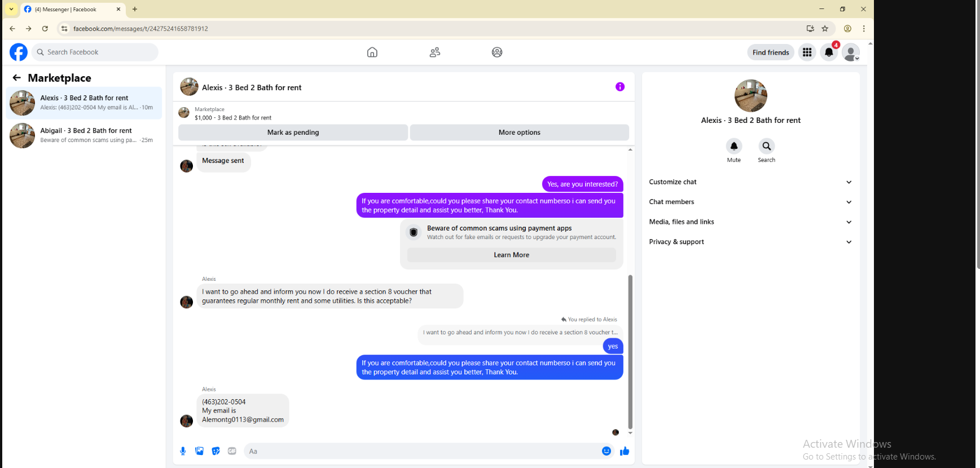This screenshot has height=468, width=980.
Task: Open the account profile avatar menu
Action: (x=851, y=52)
